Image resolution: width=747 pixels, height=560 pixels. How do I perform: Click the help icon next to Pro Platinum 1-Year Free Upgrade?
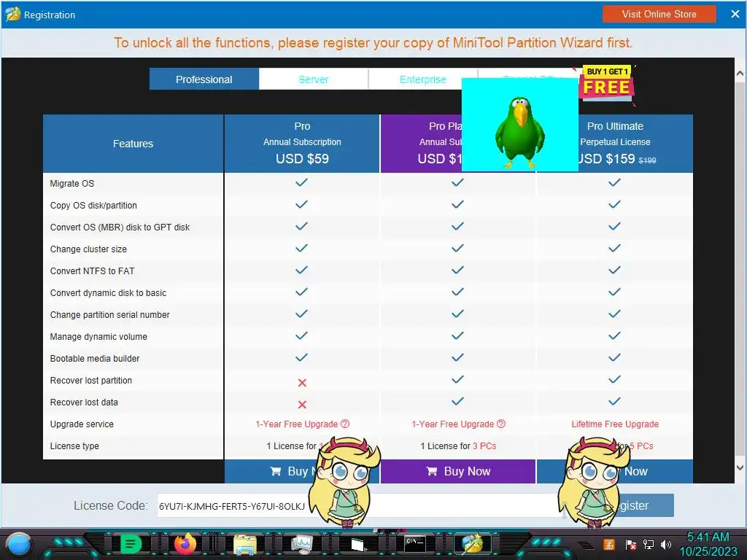[501, 424]
